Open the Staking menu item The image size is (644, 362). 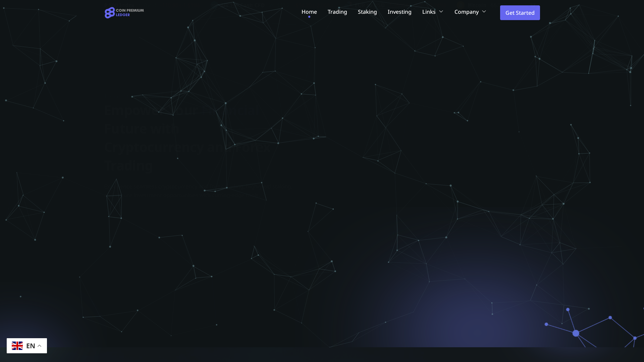coord(367,12)
